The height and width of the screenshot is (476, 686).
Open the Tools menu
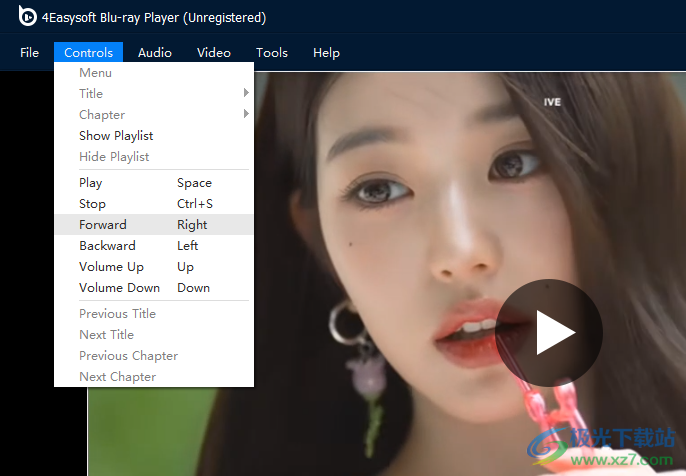[x=272, y=52]
